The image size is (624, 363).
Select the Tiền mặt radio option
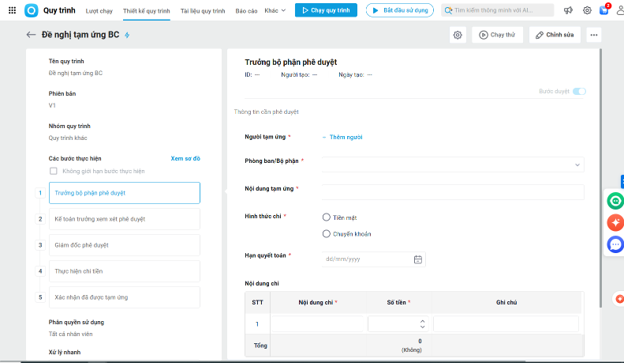coord(326,217)
